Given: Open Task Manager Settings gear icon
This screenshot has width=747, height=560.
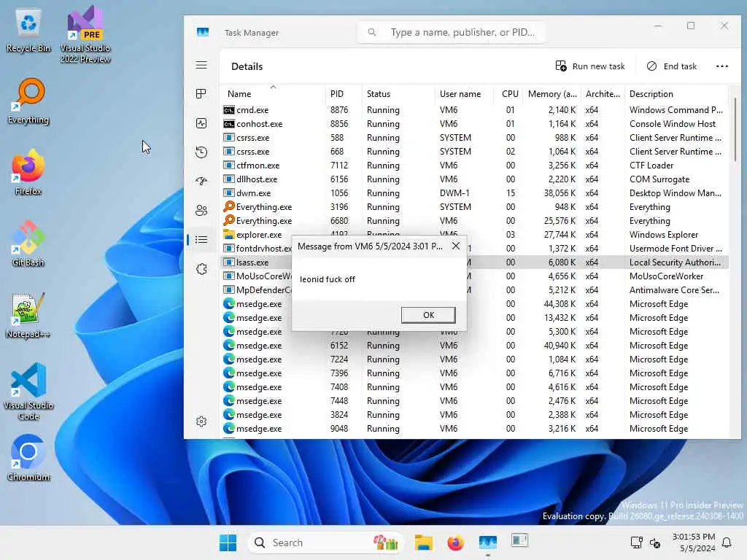Looking at the screenshot, I should tap(201, 421).
